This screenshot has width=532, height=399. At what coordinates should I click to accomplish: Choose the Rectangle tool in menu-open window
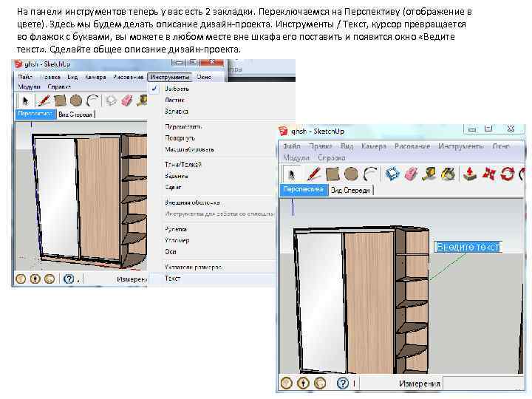point(60,100)
